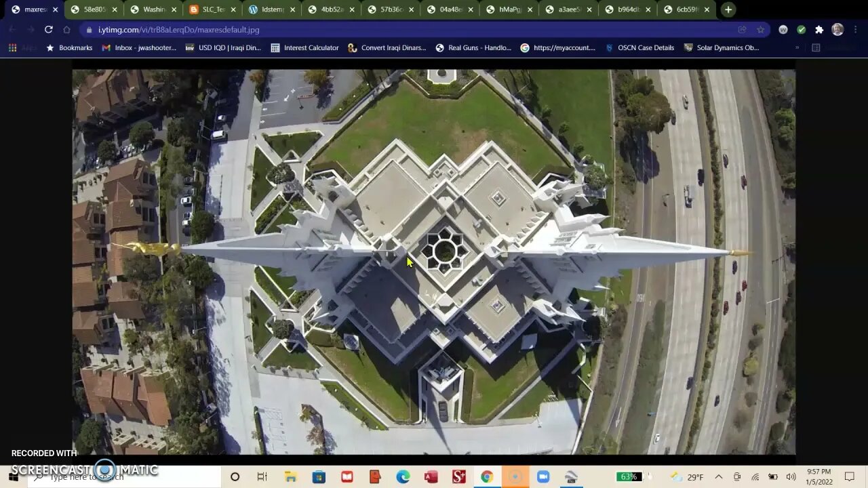Switch to the 04a48e tab
This screenshot has width=868, height=488.
(449, 9)
